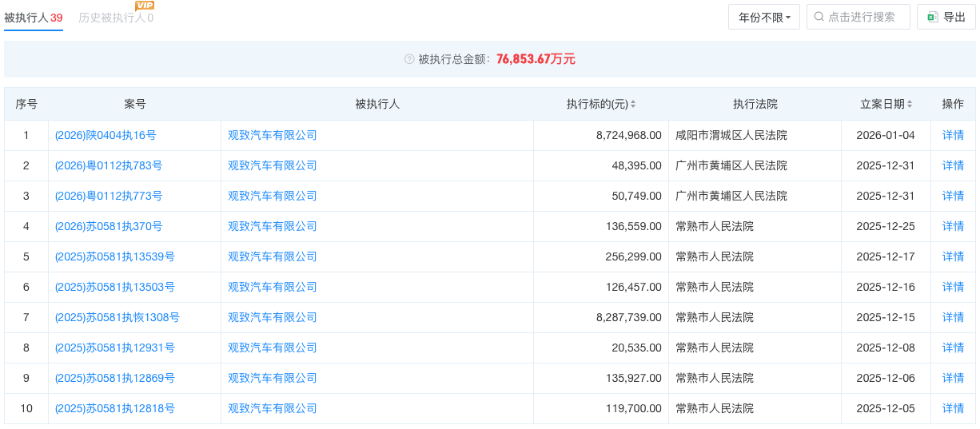The height and width of the screenshot is (429, 980).
Task: Click 观致汽车有限公司 in row 3
Action: (x=273, y=197)
